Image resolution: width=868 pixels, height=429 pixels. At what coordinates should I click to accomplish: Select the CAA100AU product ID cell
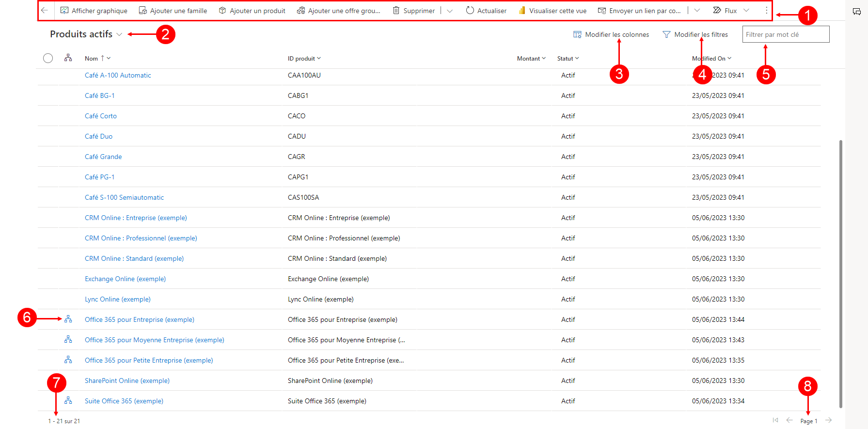pyautogui.click(x=304, y=75)
